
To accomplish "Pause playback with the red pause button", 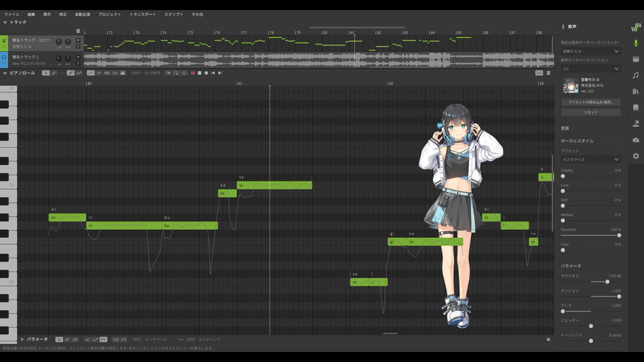I will click(x=193, y=73).
